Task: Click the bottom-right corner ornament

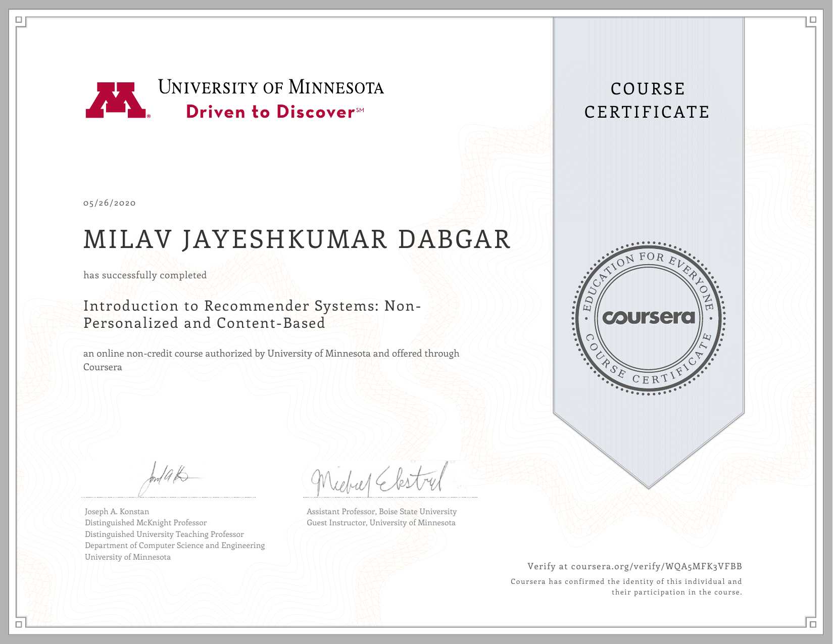Action: tap(812, 623)
